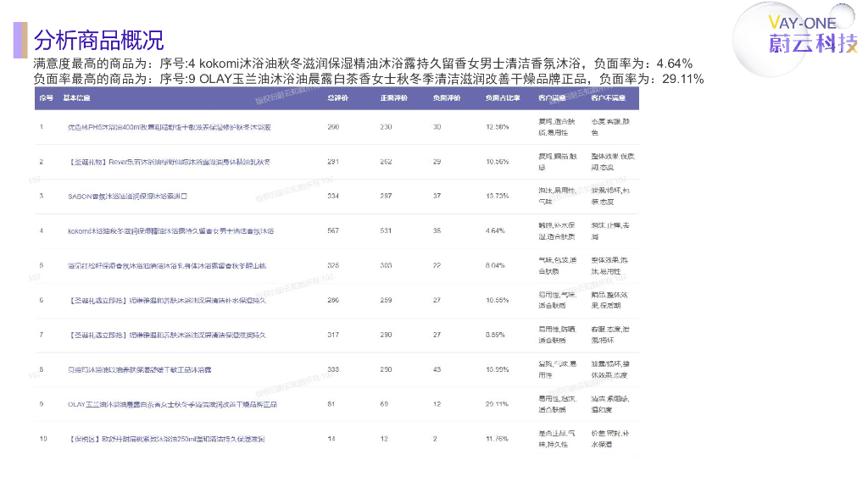Click negative reviews value 37
The image size is (868, 488).
click(x=437, y=197)
